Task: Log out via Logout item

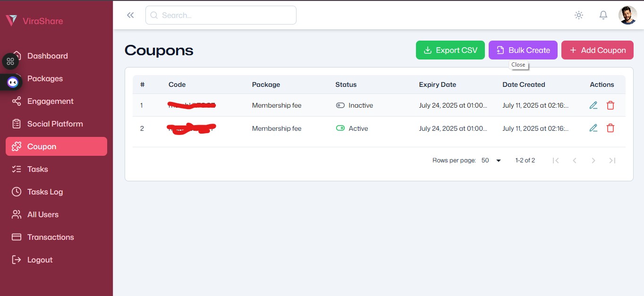Action: click(56, 260)
